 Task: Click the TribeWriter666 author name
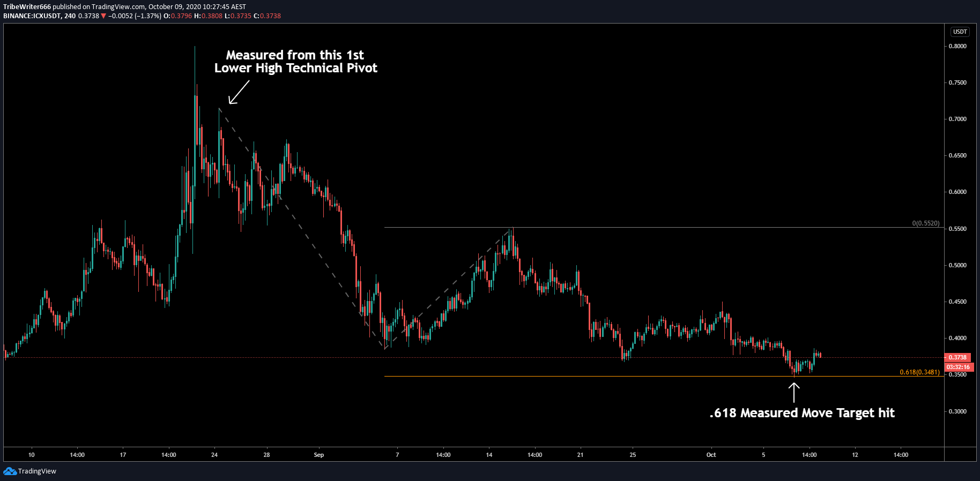(x=27, y=7)
